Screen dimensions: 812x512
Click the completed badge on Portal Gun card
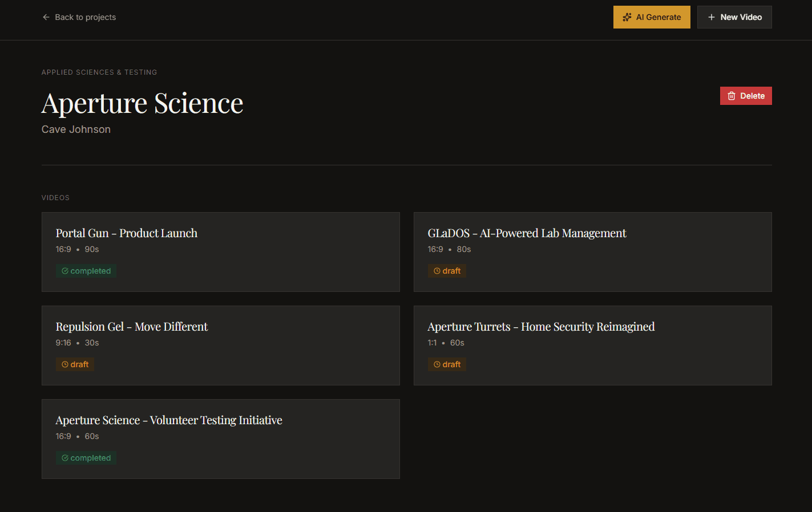pyautogui.click(x=86, y=270)
